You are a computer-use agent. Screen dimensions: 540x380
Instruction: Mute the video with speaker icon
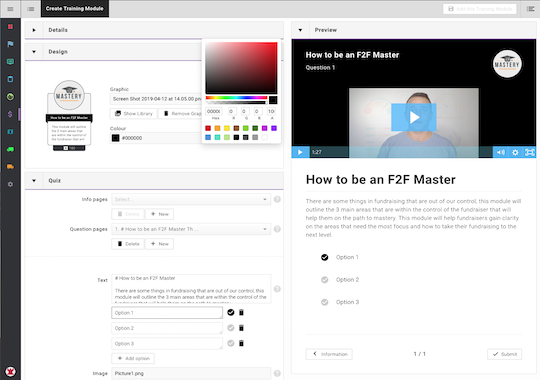501,152
